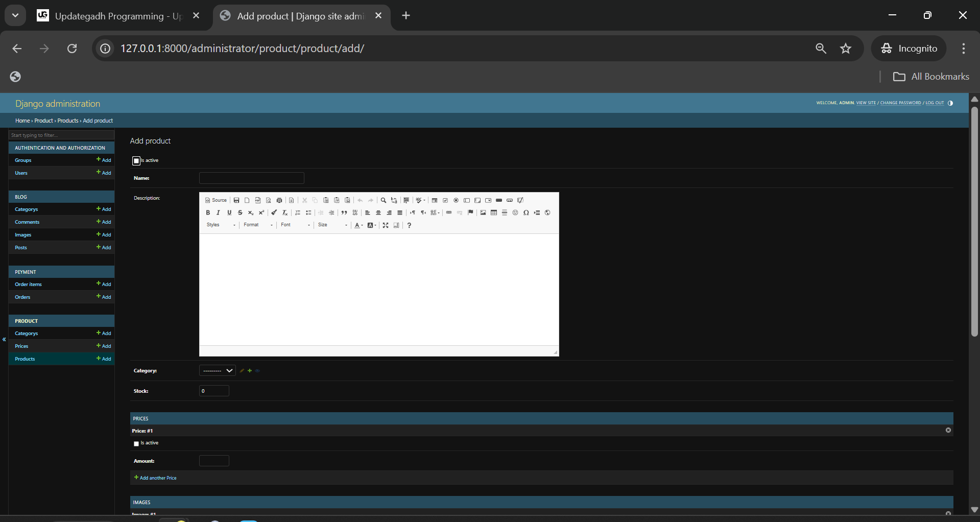This screenshot has width=980, height=522.
Task: Insert a table using the editor toolbar
Action: point(494,212)
